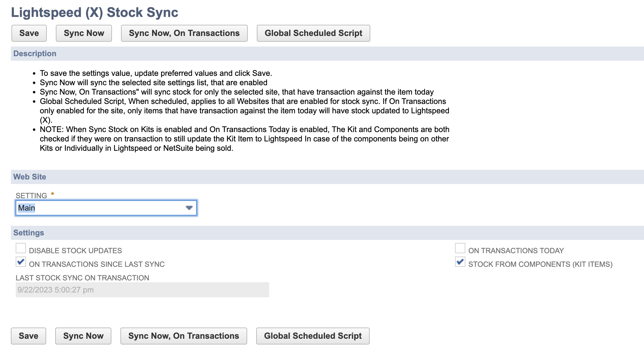Click the bullet beginning 'To save the settings value'
The width and height of the screenshot is (644, 362).
(x=156, y=73)
